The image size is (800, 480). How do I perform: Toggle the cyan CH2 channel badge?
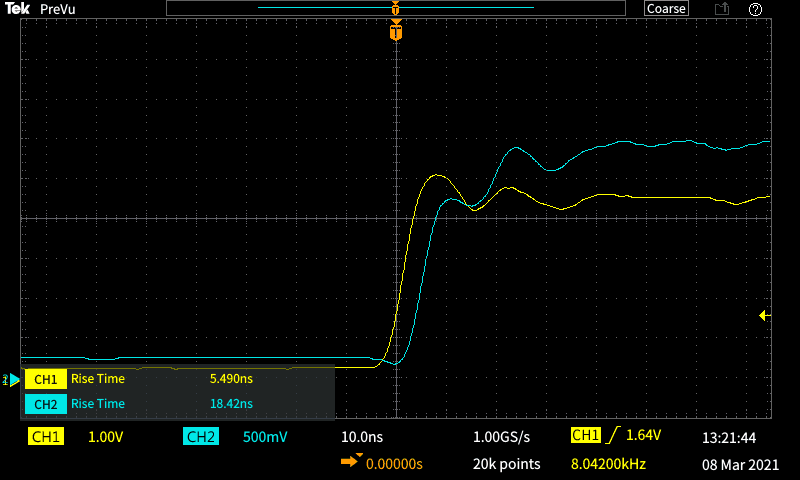point(200,437)
